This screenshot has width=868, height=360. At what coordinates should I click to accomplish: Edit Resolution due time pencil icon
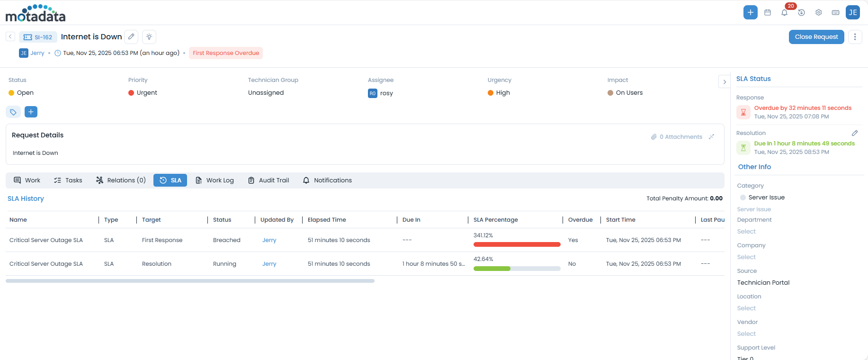854,133
